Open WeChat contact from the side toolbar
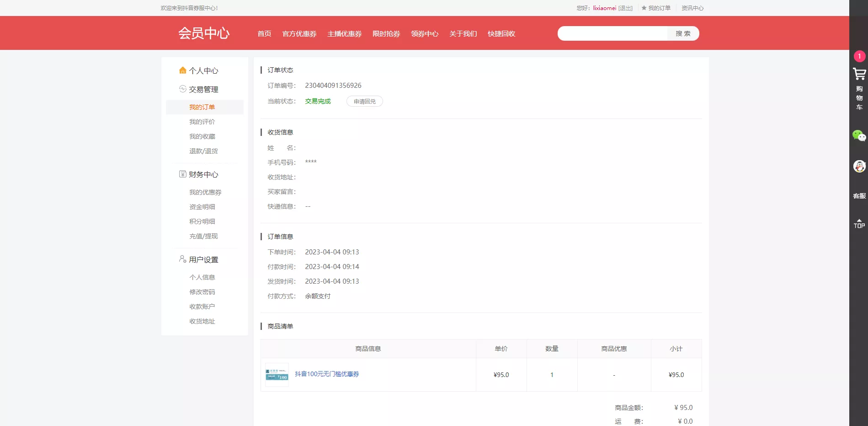 click(x=860, y=136)
